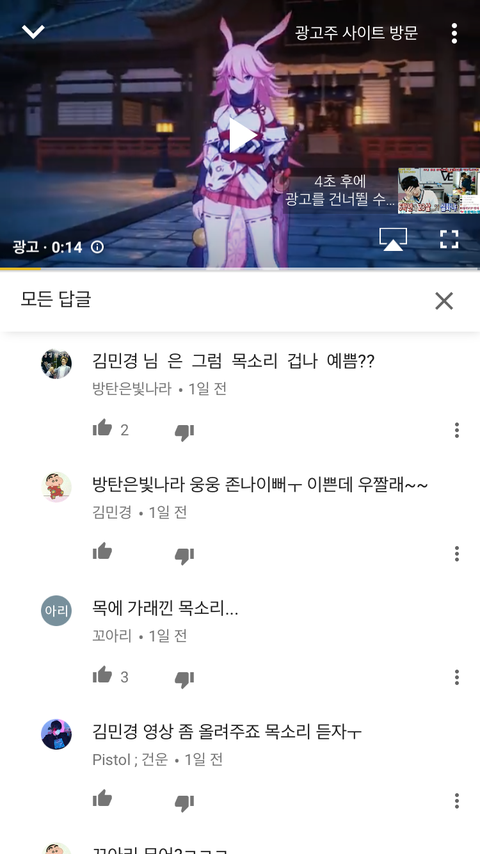Image resolution: width=480 pixels, height=854 pixels.
Task: Dislike 방탄은빛나라's comment
Action: click(184, 432)
